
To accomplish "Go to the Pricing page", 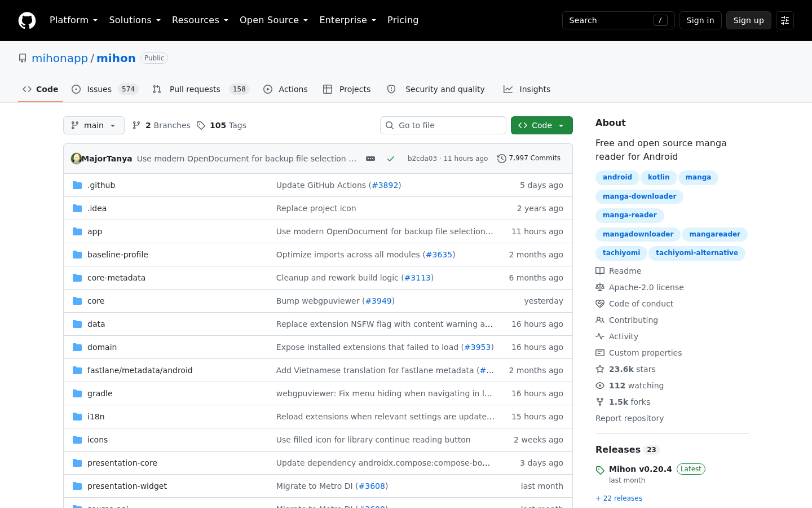I will (403, 20).
